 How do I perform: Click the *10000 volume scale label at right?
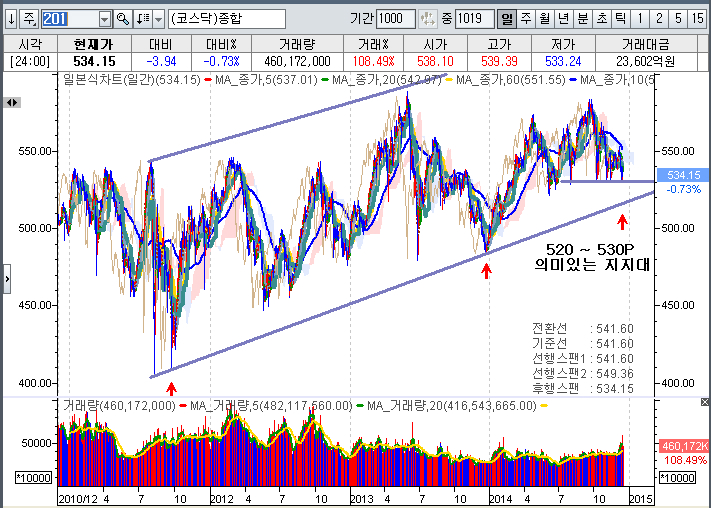(x=679, y=479)
